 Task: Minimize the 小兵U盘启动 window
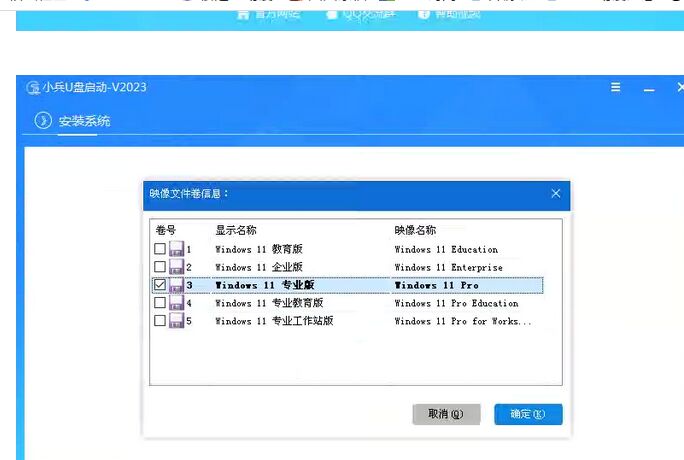pos(649,89)
